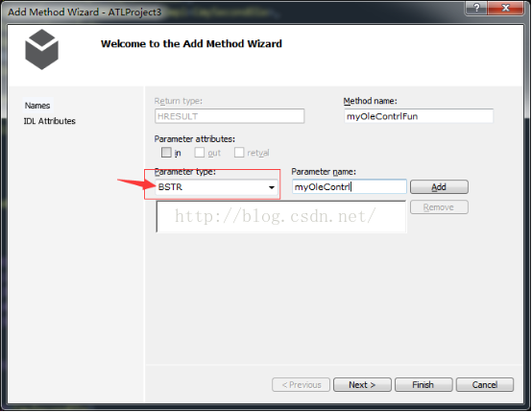
Task: Check the 'in' parameter attribute
Action: (x=166, y=153)
